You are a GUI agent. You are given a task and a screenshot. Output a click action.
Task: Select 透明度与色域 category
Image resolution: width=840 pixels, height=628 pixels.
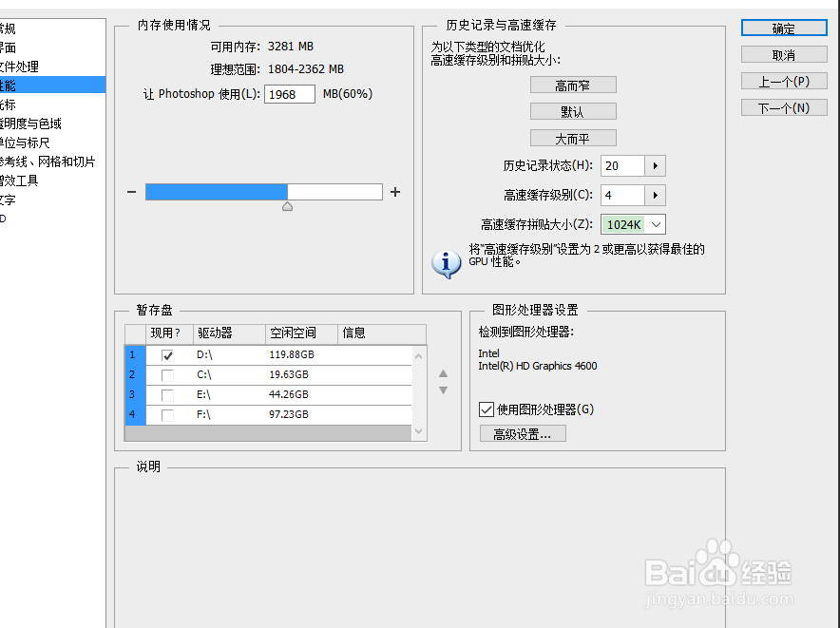pyautogui.click(x=52, y=124)
